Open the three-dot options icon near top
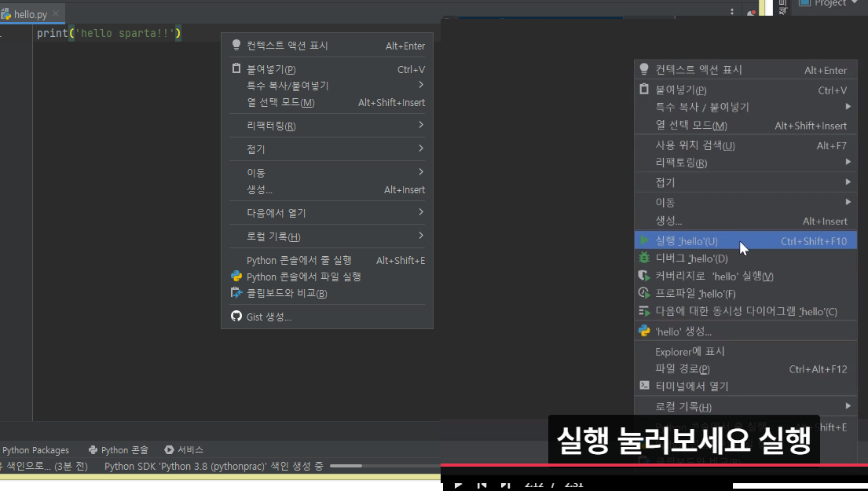Screen dimensions: 868x491 pos(732,12)
